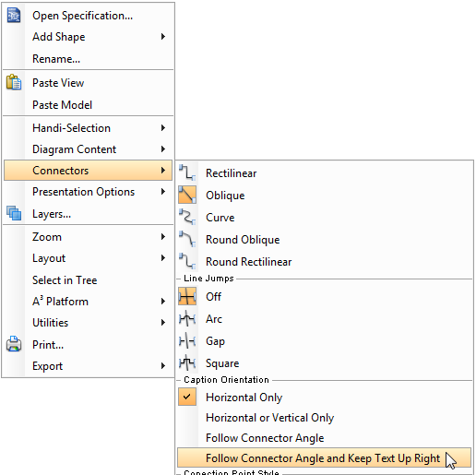The width and height of the screenshot is (476, 475).
Task: Choose Square line jump label
Action: tap(222, 363)
